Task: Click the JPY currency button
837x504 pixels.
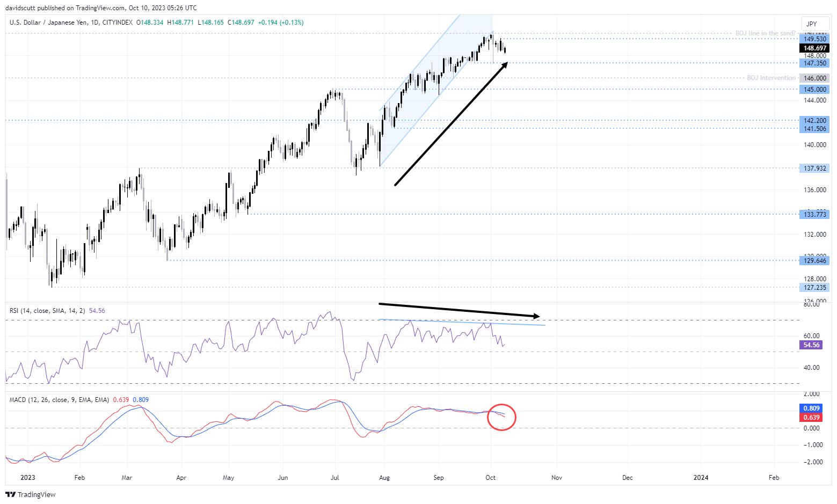Action: [x=815, y=24]
